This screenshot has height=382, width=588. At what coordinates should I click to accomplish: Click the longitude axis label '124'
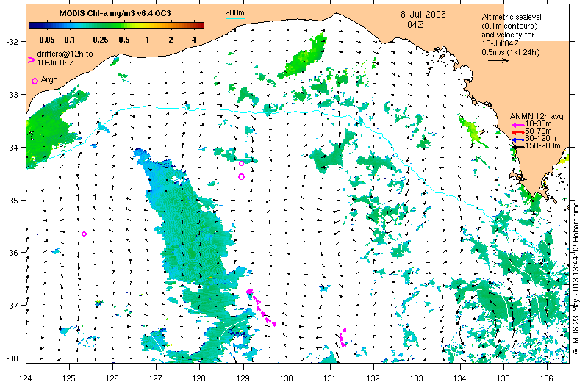tap(26, 378)
